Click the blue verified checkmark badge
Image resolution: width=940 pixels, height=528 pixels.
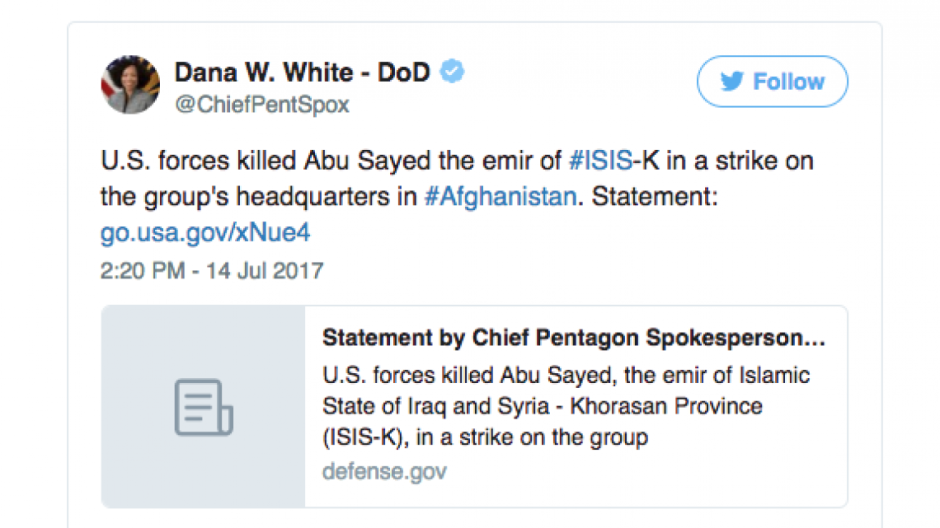coord(453,72)
